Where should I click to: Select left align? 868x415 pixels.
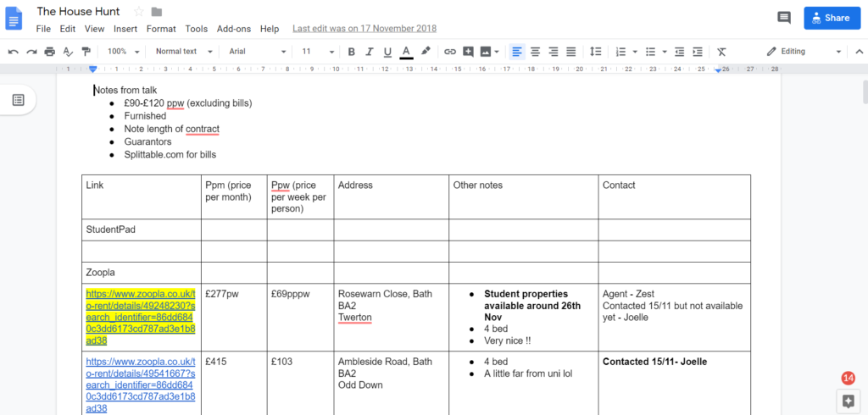[516, 52]
